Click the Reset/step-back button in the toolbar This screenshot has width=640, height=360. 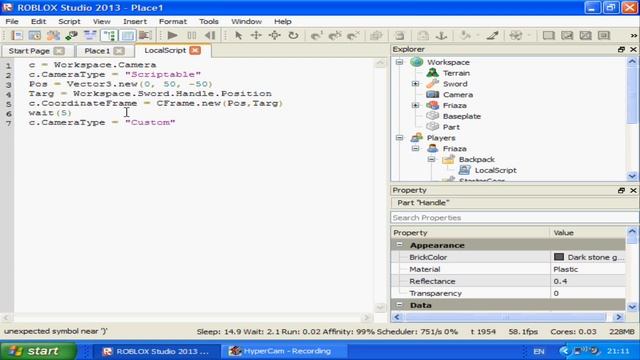click(210, 36)
